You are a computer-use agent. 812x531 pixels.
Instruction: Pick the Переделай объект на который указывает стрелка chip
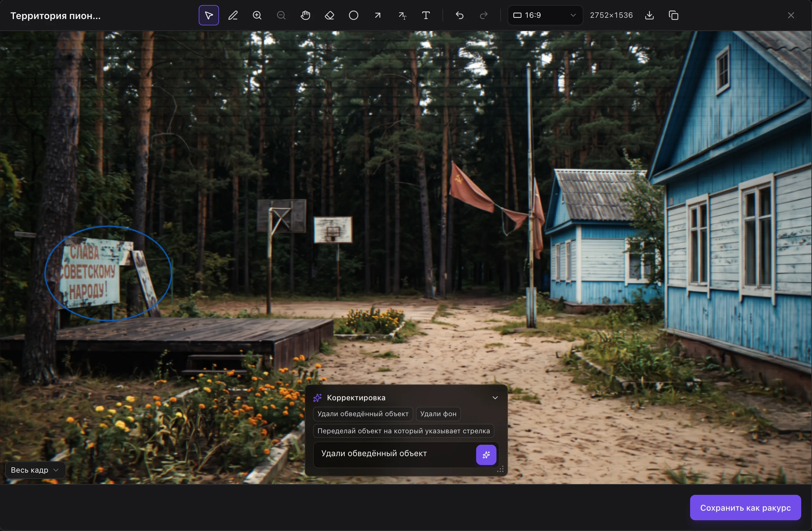403,431
